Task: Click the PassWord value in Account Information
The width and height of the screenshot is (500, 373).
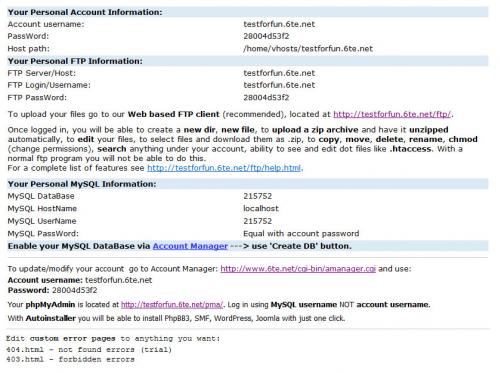Action: [266, 36]
